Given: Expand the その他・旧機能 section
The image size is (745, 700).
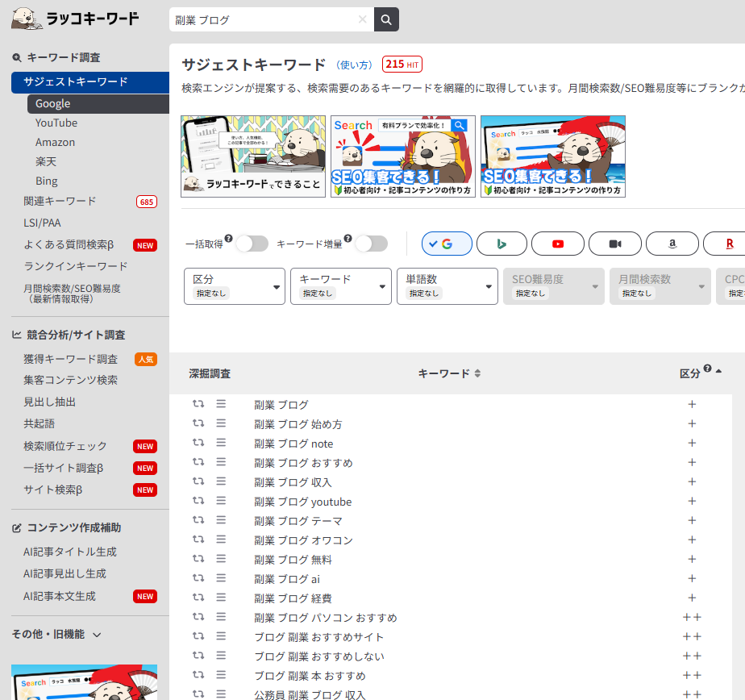Looking at the screenshot, I should 56,635.
